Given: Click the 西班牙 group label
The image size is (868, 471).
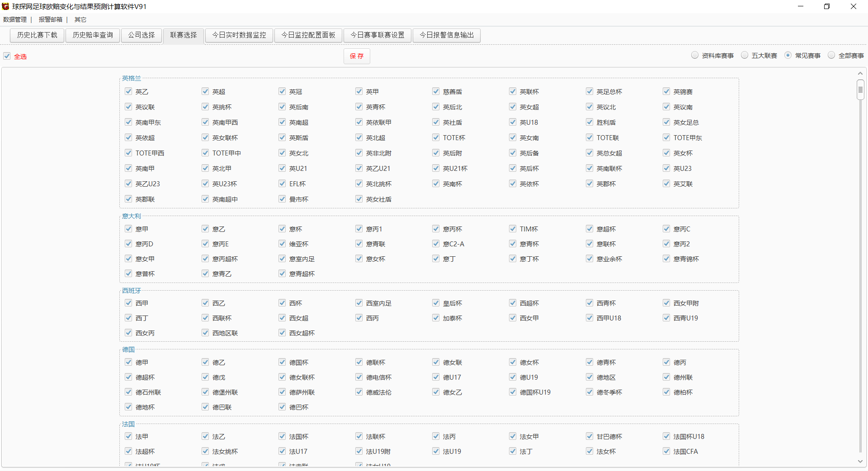Looking at the screenshot, I should click(x=132, y=291).
